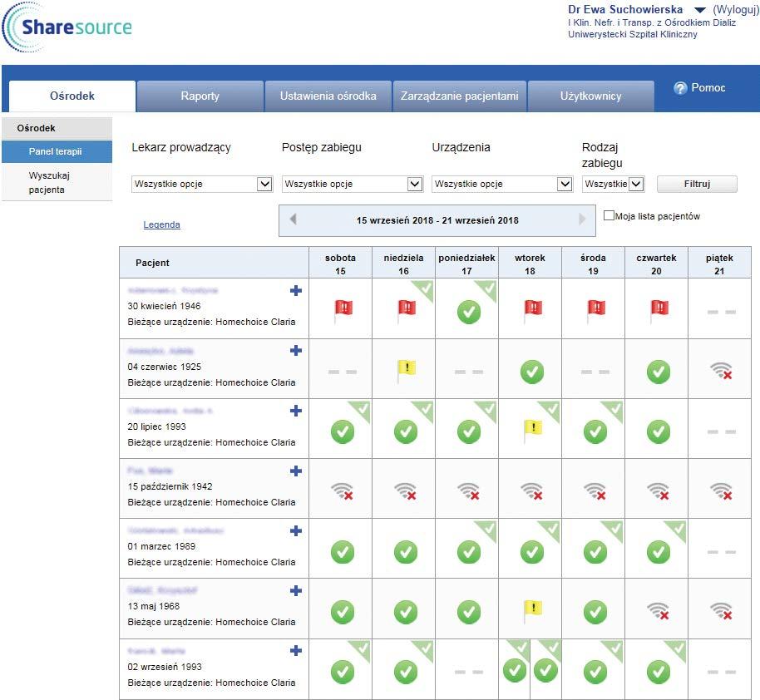This screenshot has height=700, width=760.
Task: Open the Pomoc help icon
Action: [x=680, y=88]
